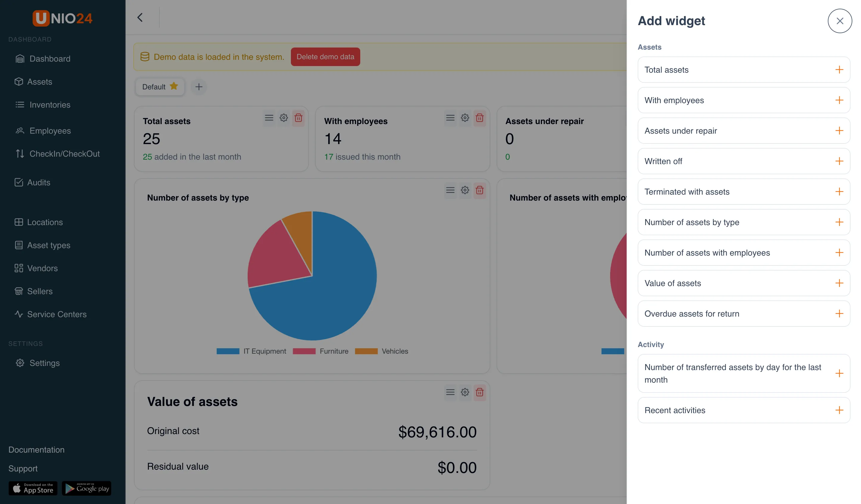Click the star icon on Default tab

(174, 86)
